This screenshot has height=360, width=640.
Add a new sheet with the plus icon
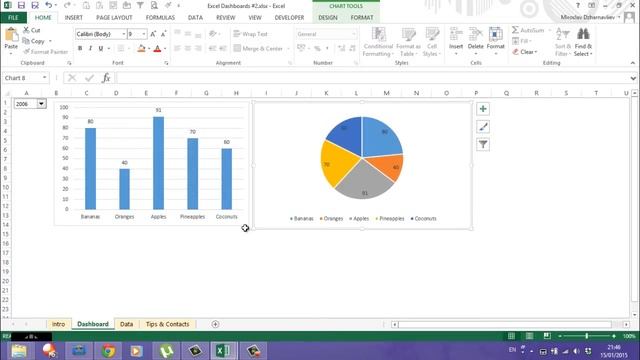pyautogui.click(x=215, y=324)
